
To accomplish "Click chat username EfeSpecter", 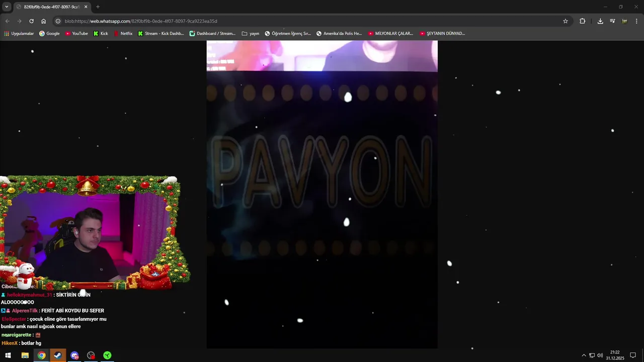I will point(14,319).
